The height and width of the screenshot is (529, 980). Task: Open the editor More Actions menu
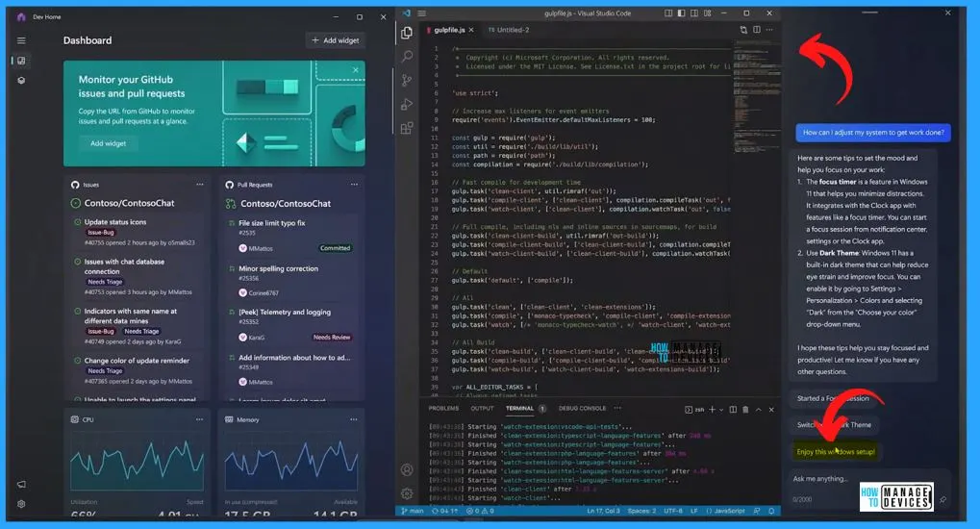pyautogui.click(x=769, y=30)
